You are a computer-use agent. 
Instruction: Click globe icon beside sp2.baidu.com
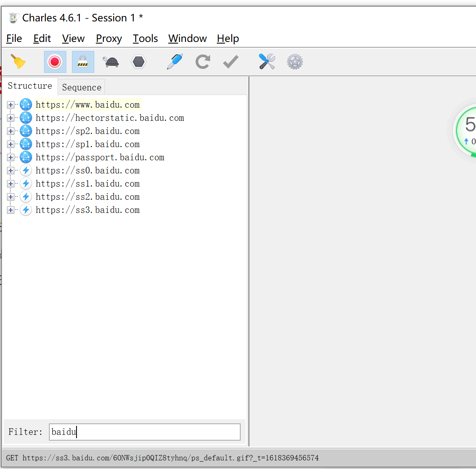coord(26,131)
